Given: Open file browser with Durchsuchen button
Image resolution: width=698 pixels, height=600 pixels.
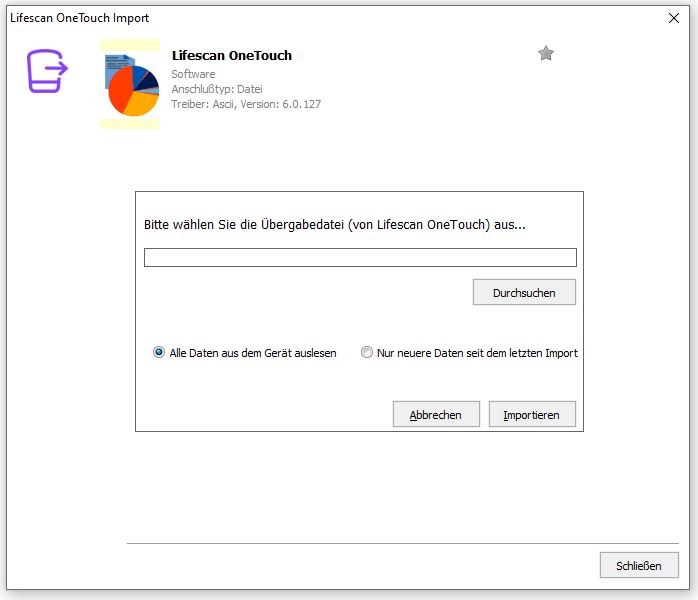Looking at the screenshot, I should pyautogui.click(x=524, y=292).
